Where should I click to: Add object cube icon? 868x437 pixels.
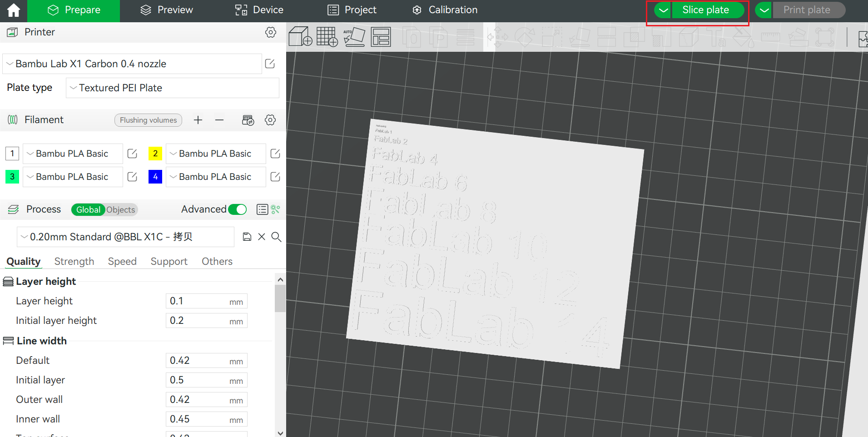[300, 37]
